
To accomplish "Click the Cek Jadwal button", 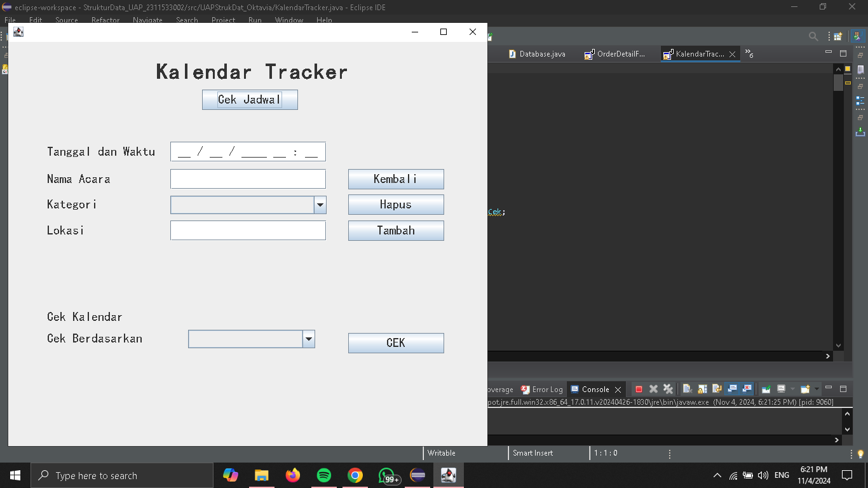I will pyautogui.click(x=250, y=100).
